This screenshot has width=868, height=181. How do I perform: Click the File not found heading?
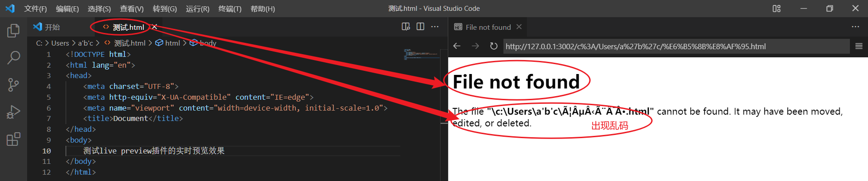pyautogui.click(x=516, y=82)
